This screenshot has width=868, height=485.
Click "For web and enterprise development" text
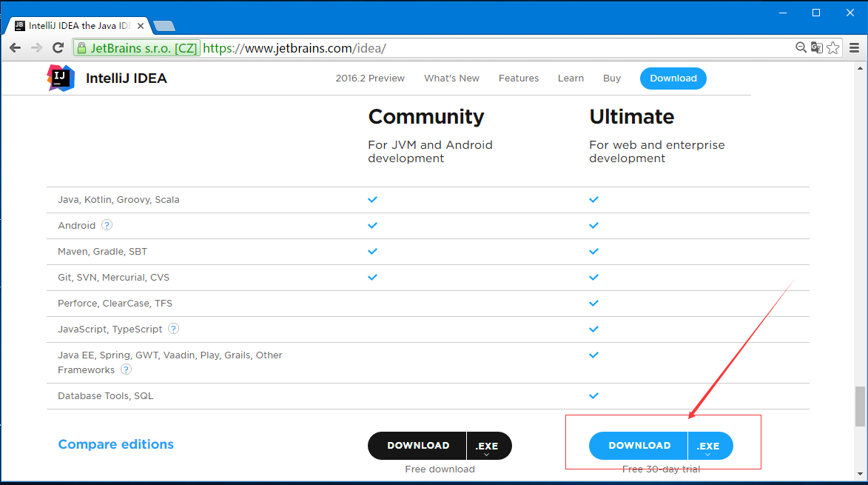coord(657,152)
